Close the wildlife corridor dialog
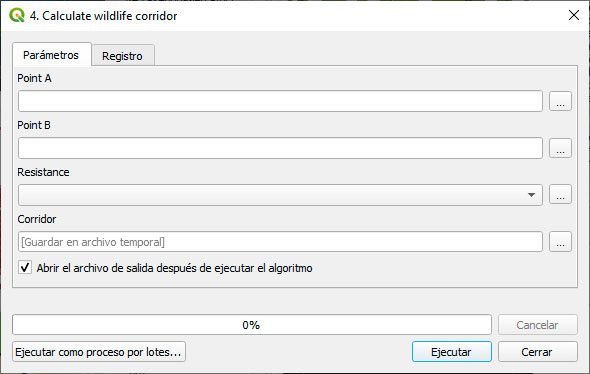This screenshot has height=374, width=590. 573,15
